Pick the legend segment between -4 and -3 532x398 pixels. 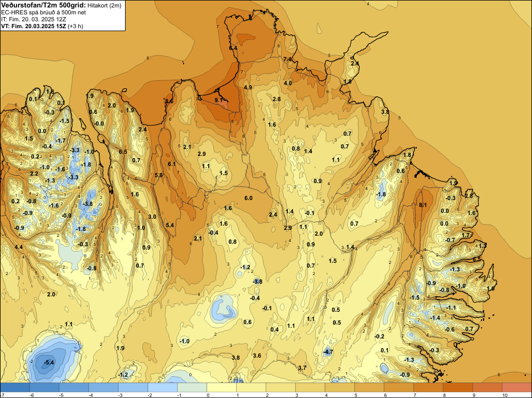[x=104, y=387]
